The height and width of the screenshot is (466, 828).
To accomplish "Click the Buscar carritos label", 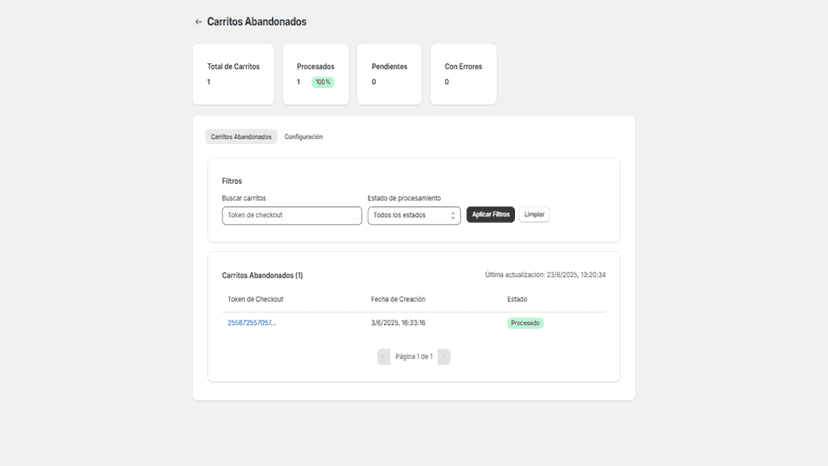I will click(244, 198).
